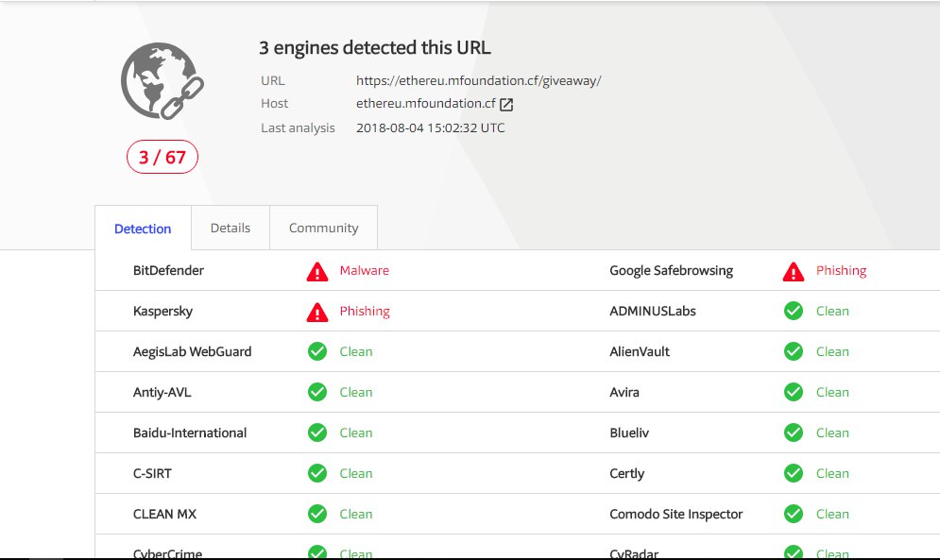Click the AegisLab WebGuard engine name

[193, 352]
